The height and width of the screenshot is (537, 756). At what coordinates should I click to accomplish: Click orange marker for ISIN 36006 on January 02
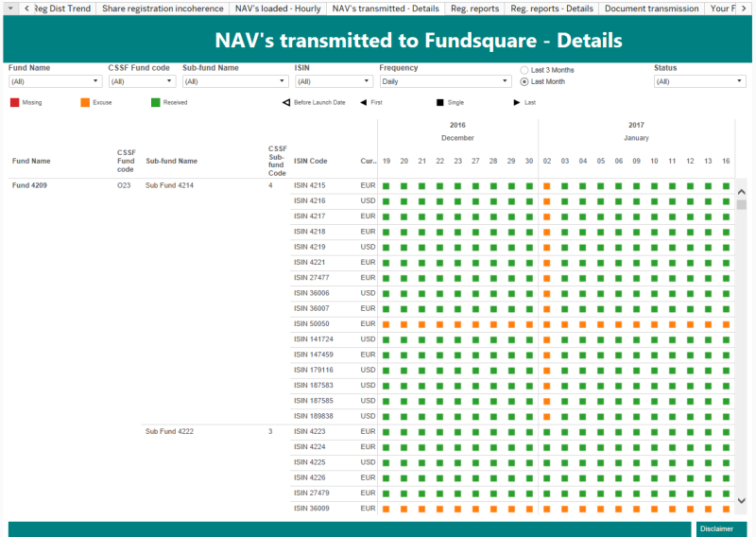[547, 293]
